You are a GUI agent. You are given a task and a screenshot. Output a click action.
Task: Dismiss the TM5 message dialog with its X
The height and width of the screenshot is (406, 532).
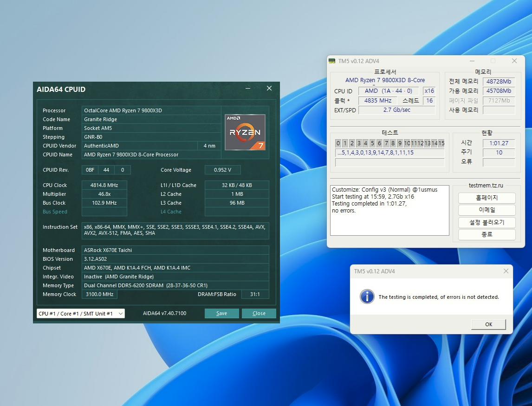point(506,271)
